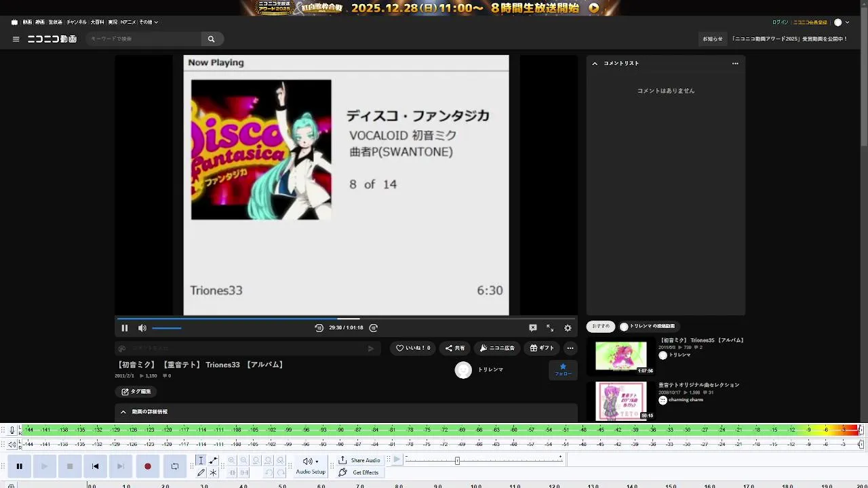
Task: Click the 共有 share button
Action: (455, 348)
